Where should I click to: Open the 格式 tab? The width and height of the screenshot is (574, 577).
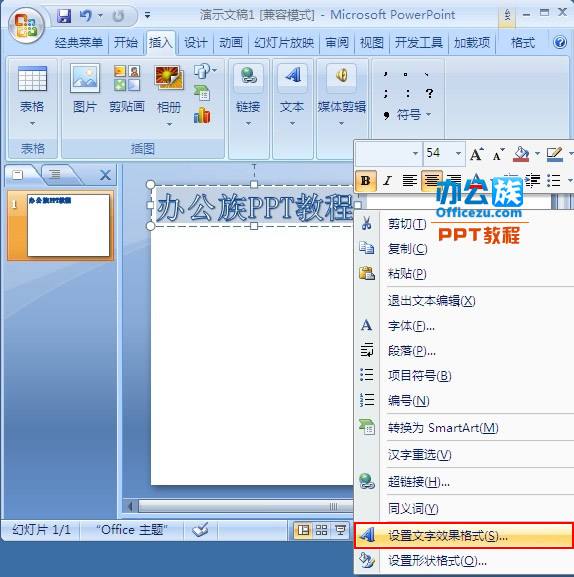(x=523, y=43)
